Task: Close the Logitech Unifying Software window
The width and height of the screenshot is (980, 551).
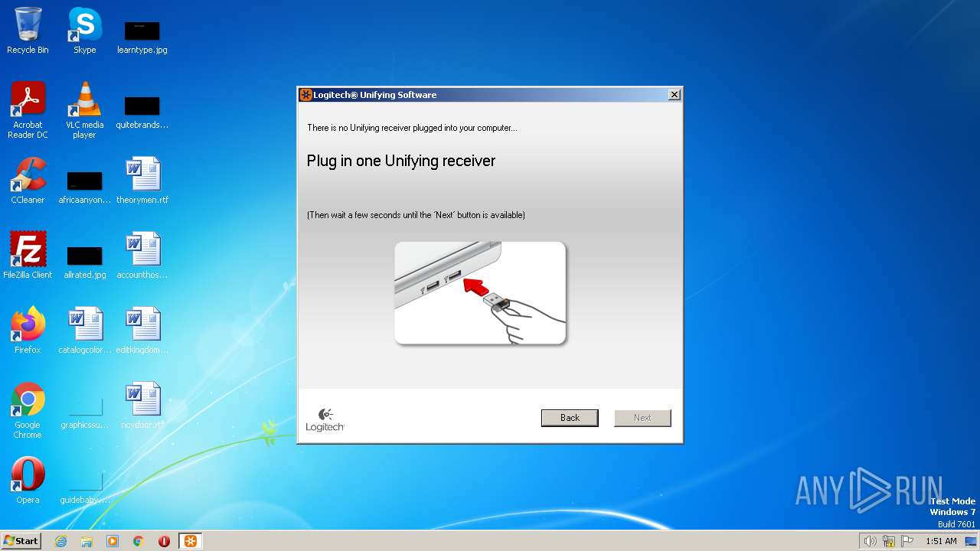Action: (674, 95)
